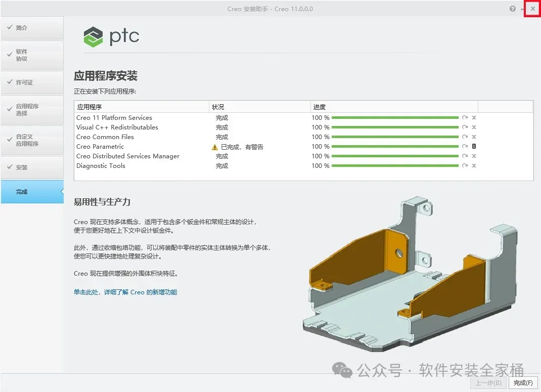Go to the 简介 step
541x392 pixels.
tap(32, 28)
